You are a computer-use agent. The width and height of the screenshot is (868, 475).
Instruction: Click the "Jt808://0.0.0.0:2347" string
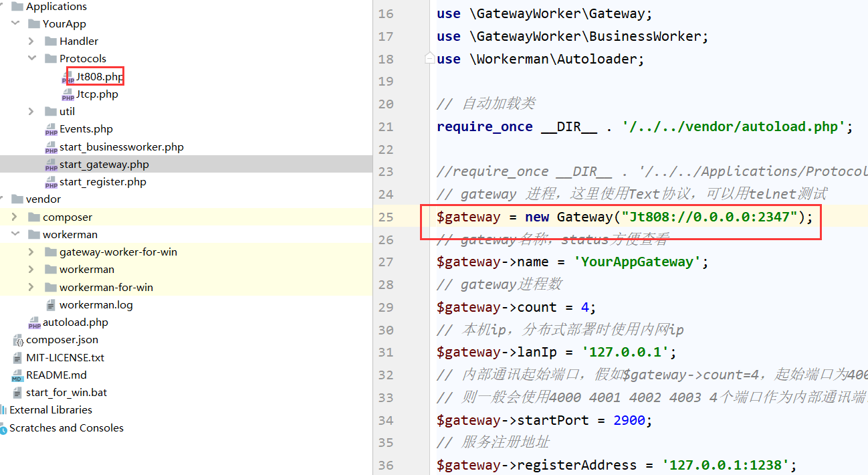pyautogui.click(x=710, y=217)
